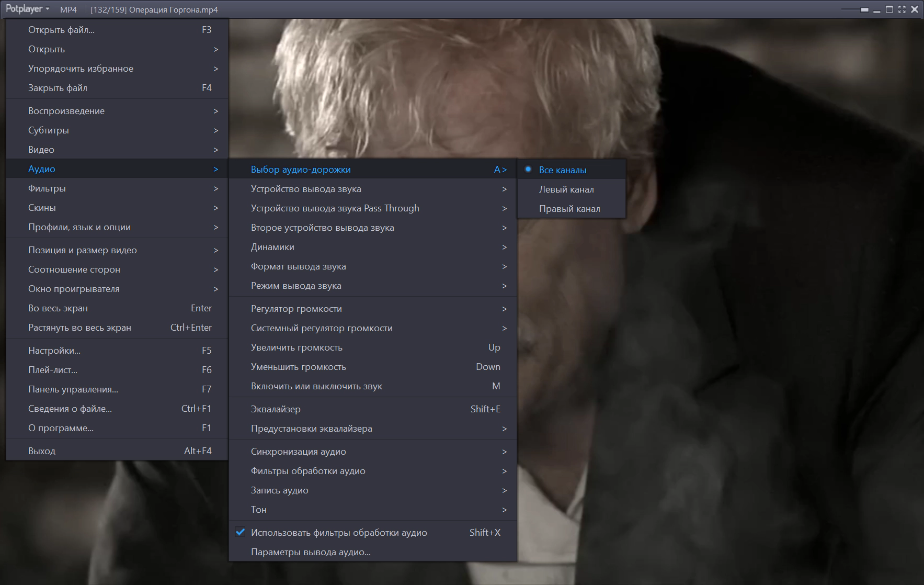The width and height of the screenshot is (924, 585).
Task: Expand 'Воспроизведение' submenu
Action: tap(117, 111)
